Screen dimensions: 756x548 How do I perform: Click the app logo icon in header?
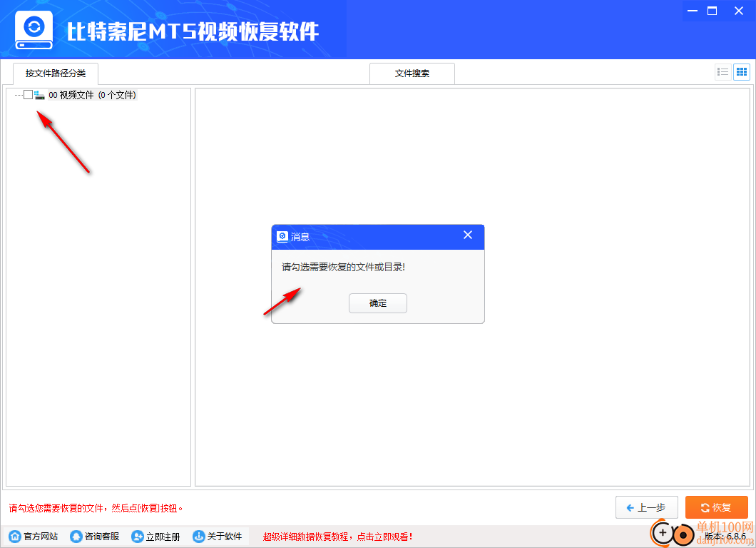pyautogui.click(x=34, y=31)
